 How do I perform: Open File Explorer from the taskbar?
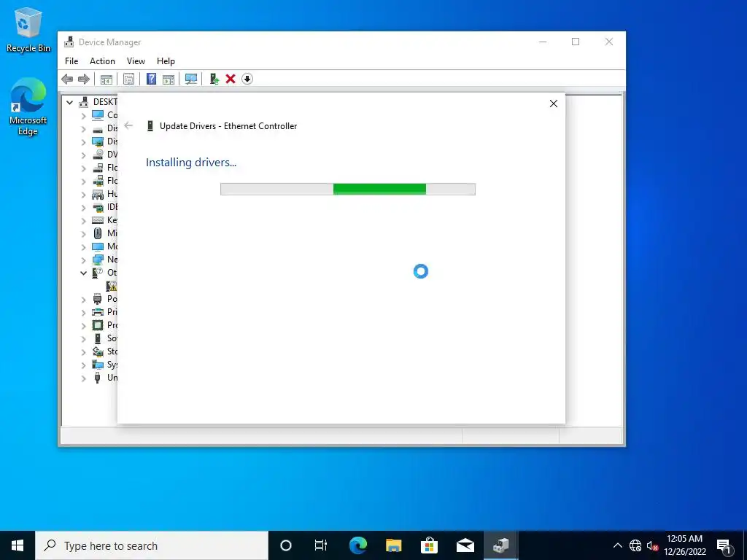click(x=393, y=545)
